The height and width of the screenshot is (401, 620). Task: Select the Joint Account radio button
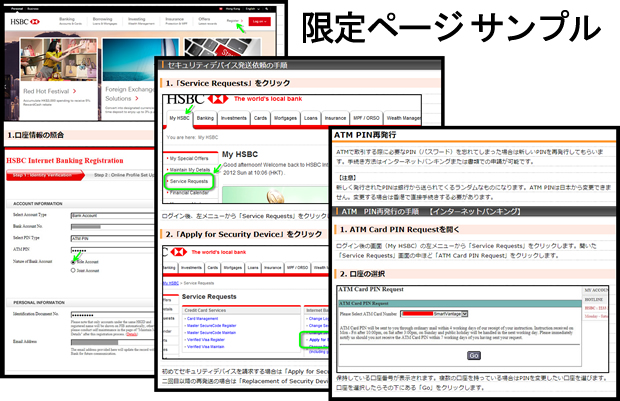pyautogui.click(x=73, y=270)
